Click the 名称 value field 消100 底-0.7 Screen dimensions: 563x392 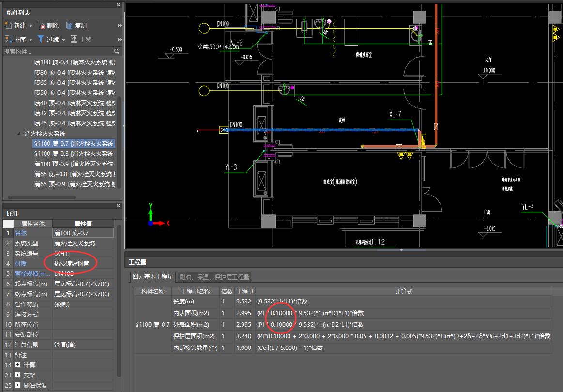[x=83, y=233]
